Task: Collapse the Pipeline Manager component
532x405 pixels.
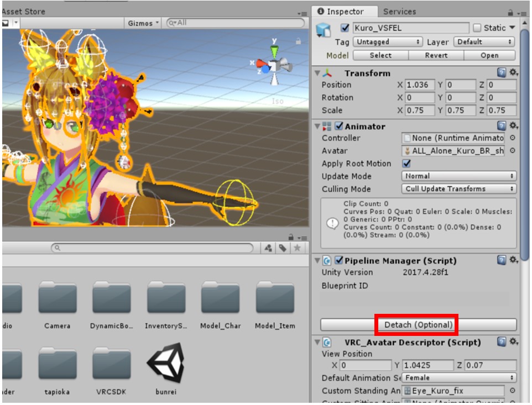Action: pos(317,261)
